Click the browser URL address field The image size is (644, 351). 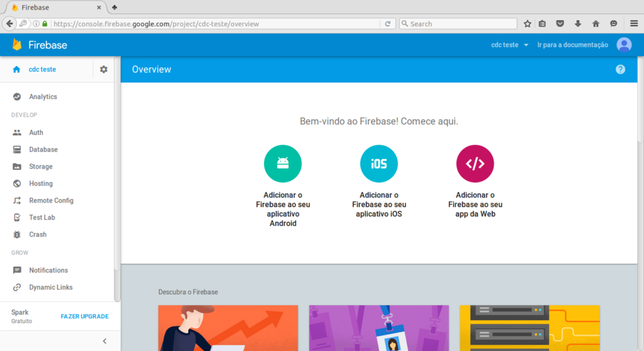point(216,24)
